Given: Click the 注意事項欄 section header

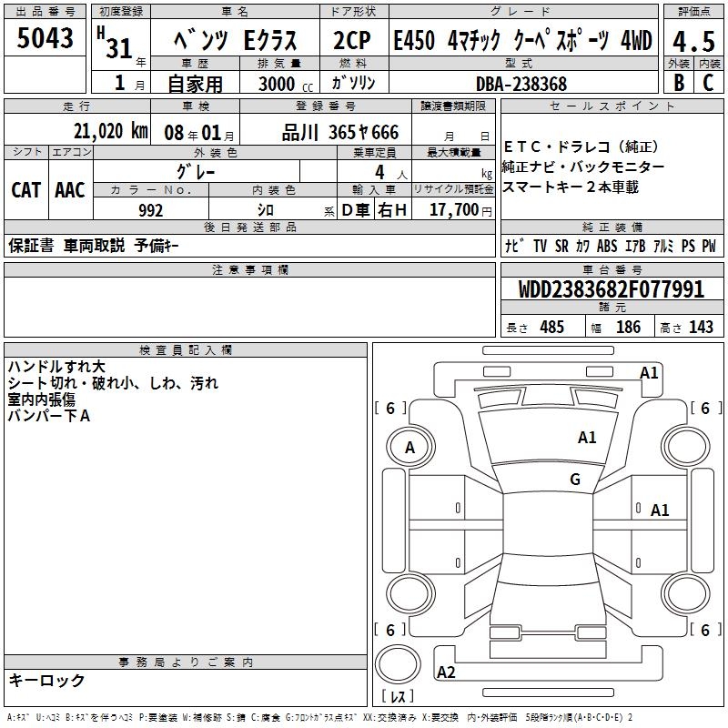Looking at the screenshot, I should coord(249,269).
